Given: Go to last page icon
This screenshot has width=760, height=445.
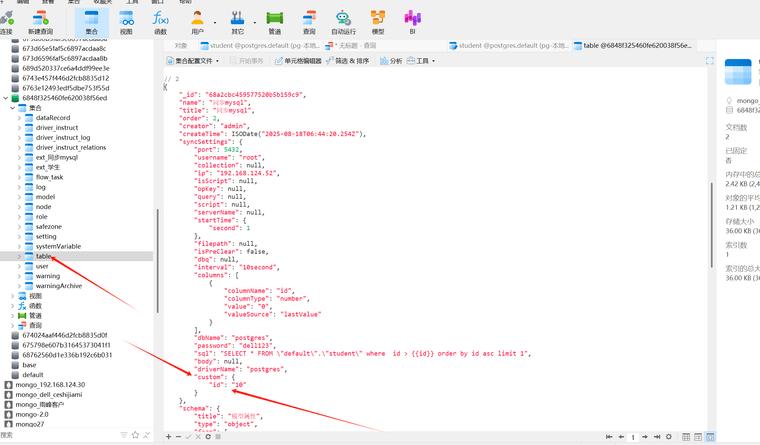Looking at the screenshot, I should [x=657, y=437].
